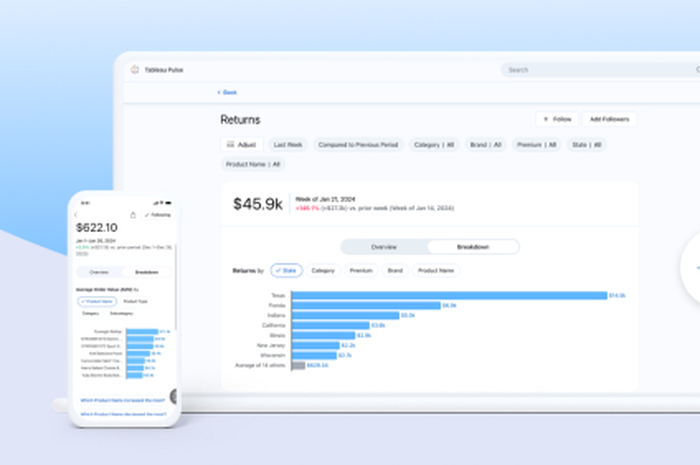The width and height of the screenshot is (700, 465).
Task: Select Category chip under Returns by
Action: click(x=323, y=270)
